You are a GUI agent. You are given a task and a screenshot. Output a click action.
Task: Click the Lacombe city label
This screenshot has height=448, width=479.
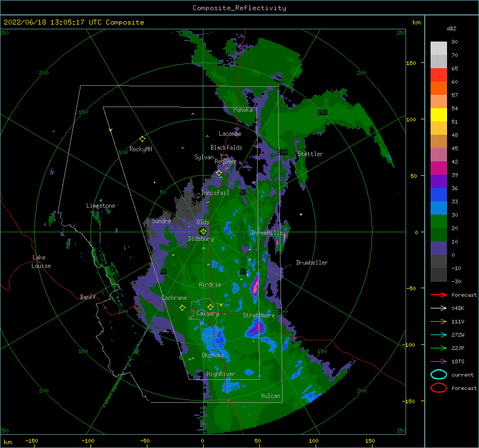[x=230, y=134]
